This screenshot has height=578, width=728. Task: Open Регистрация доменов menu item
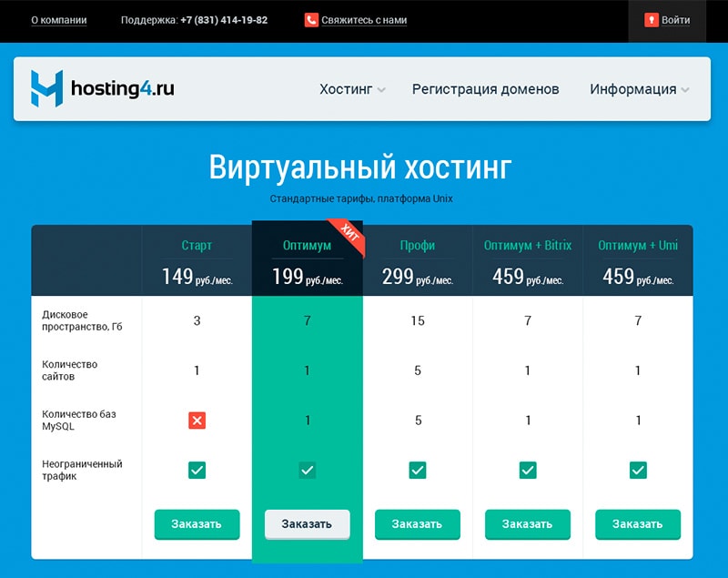pos(485,89)
